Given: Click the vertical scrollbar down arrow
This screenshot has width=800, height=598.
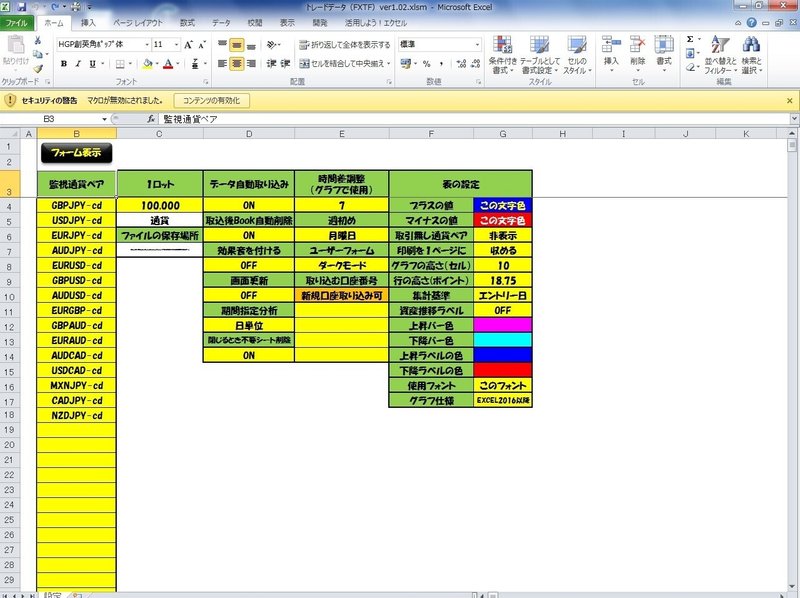Looking at the screenshot, I should tap(792, 586).
